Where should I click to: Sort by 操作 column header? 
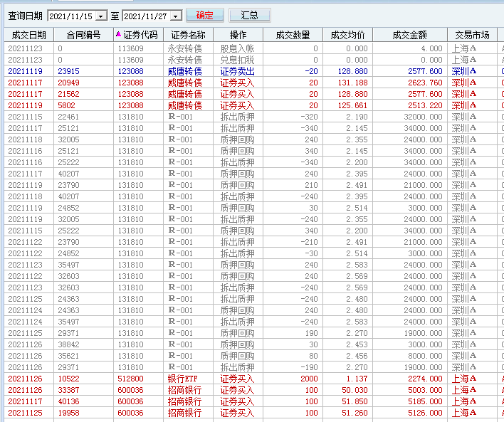point(238,35)
